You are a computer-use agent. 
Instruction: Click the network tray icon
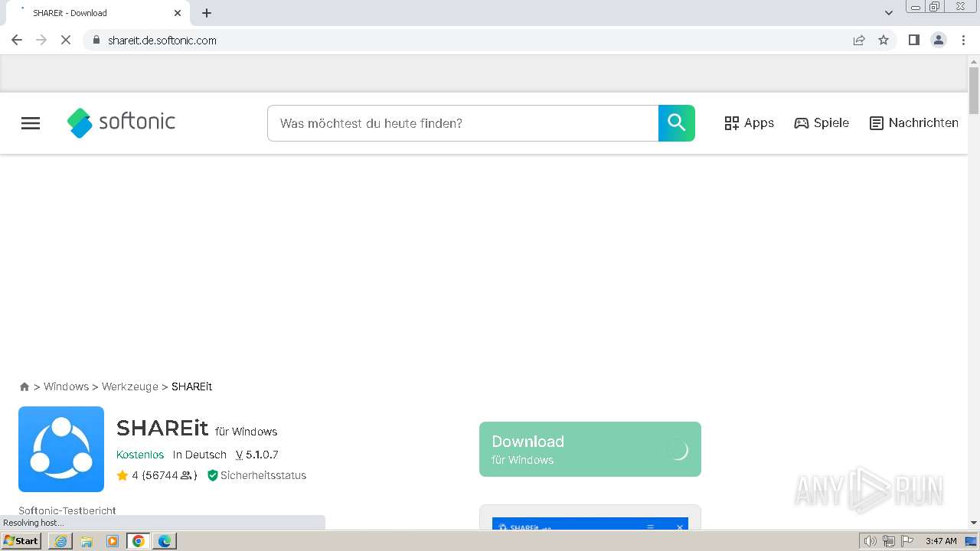888,541
